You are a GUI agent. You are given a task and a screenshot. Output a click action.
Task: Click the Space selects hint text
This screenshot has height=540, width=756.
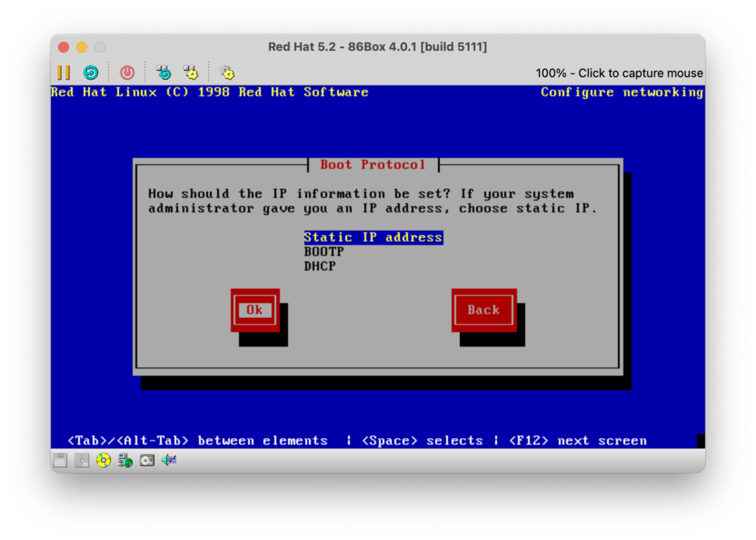pos(422,440)
